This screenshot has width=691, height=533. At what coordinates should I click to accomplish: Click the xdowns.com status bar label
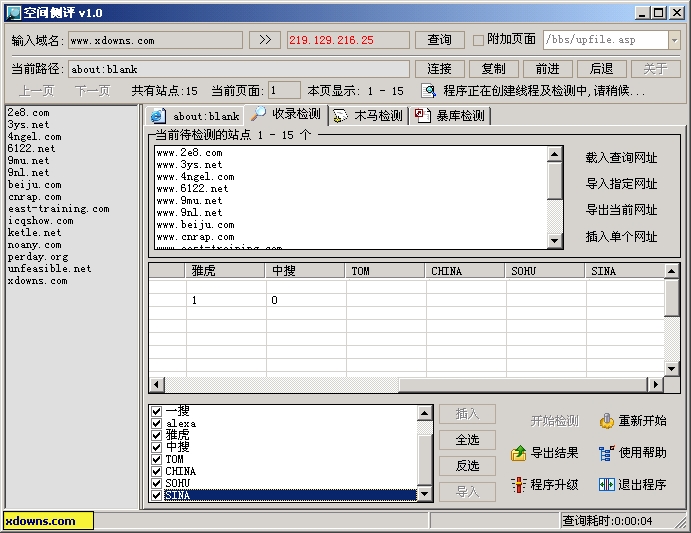point(48,521)
